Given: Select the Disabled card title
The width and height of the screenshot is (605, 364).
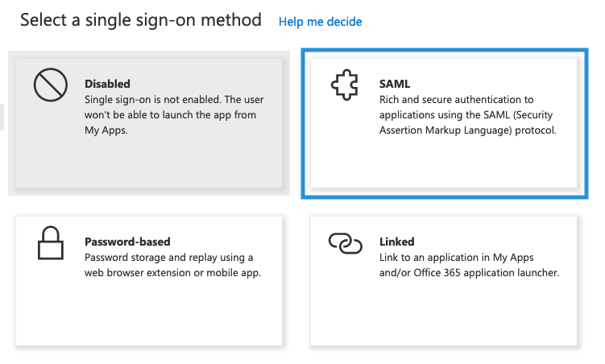Looking at the screenshot, I should click(x=107, y=84).
